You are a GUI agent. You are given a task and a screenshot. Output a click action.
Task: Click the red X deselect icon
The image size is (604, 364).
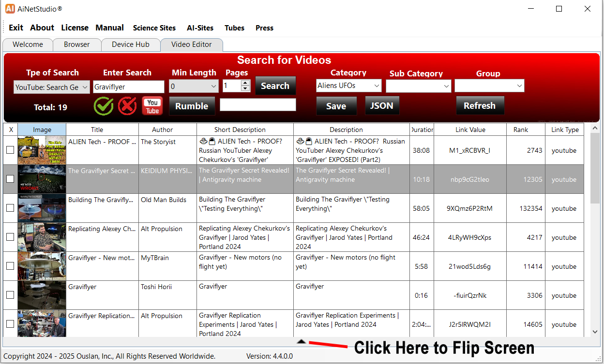tap(127, 106)
